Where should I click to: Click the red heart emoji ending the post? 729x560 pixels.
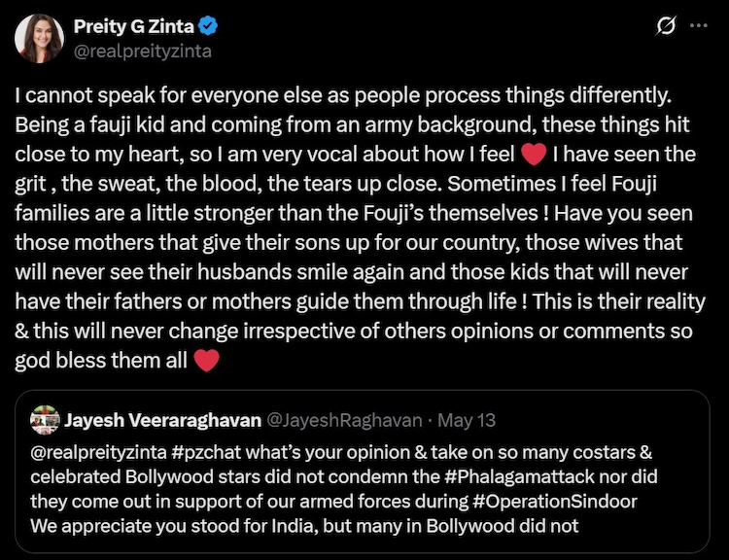click(x=206, y=361)
